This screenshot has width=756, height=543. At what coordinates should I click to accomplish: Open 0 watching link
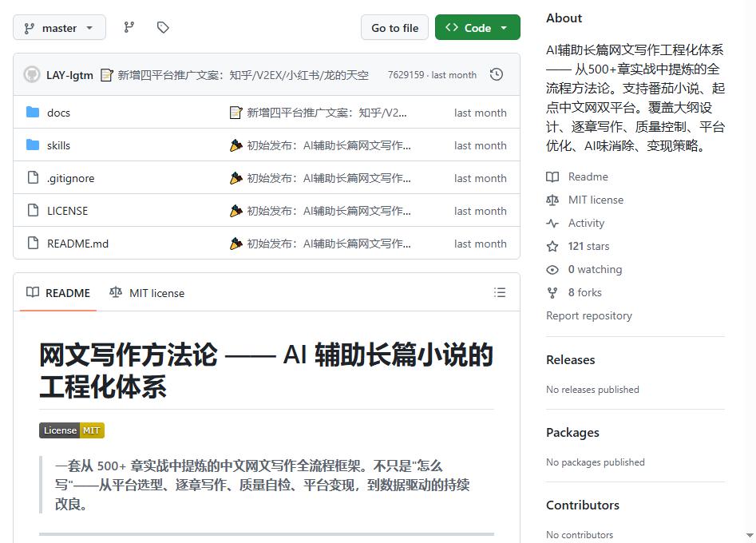595,269
